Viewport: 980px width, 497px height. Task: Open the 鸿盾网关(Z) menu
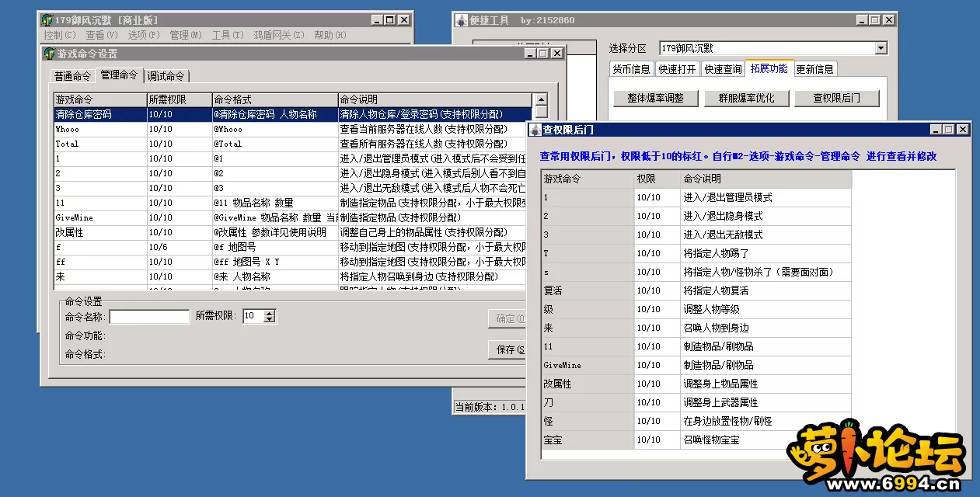pos(277,35)
